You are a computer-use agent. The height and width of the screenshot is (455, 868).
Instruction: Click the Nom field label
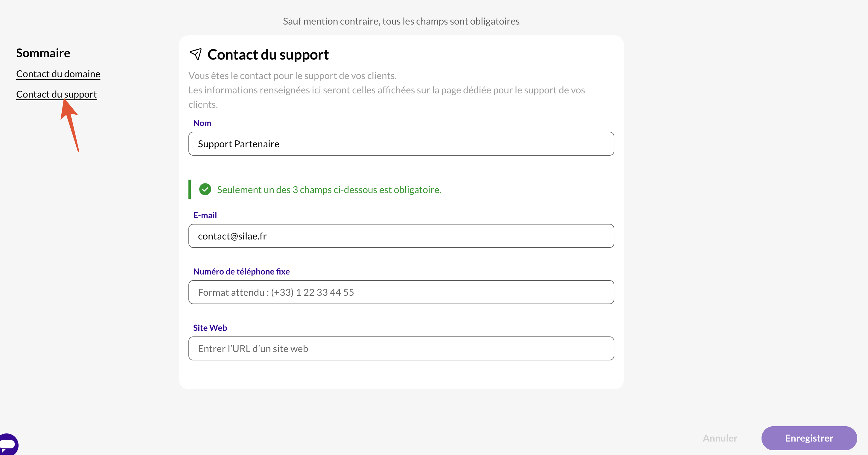click(202, 123)
